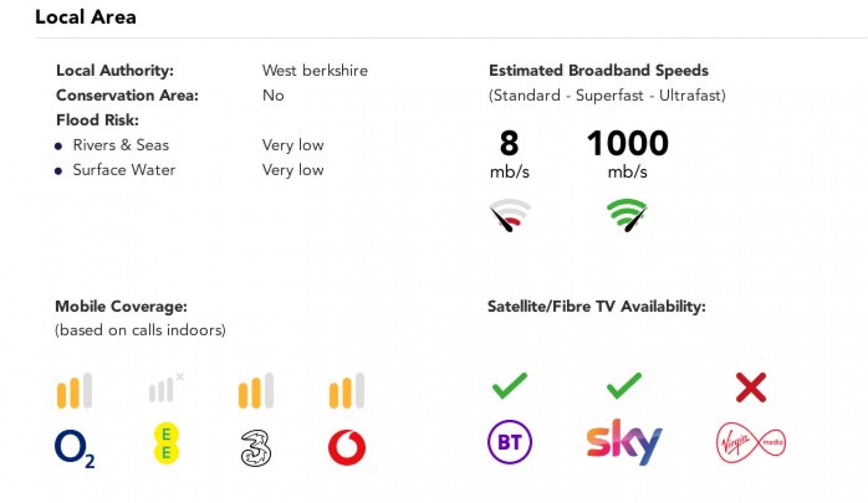
Task: Click the green check mark above Sky
Action: 624,386
